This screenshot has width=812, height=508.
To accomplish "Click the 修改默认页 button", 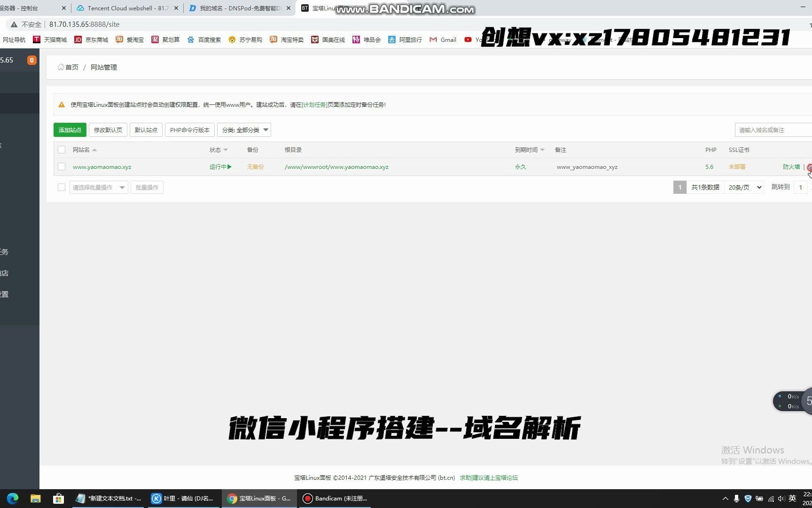I will coord(108,130).
